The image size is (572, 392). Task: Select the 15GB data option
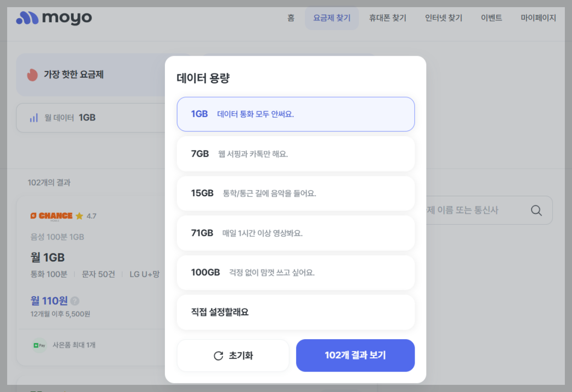click(x=296, y=193)
